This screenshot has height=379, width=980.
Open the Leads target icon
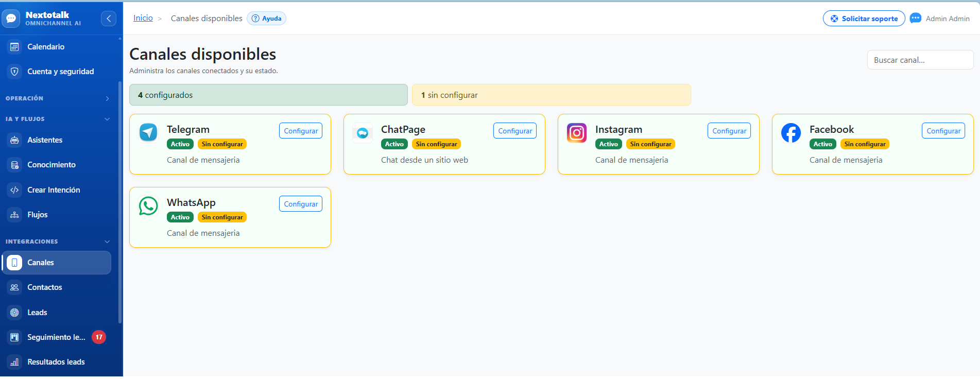14,313
